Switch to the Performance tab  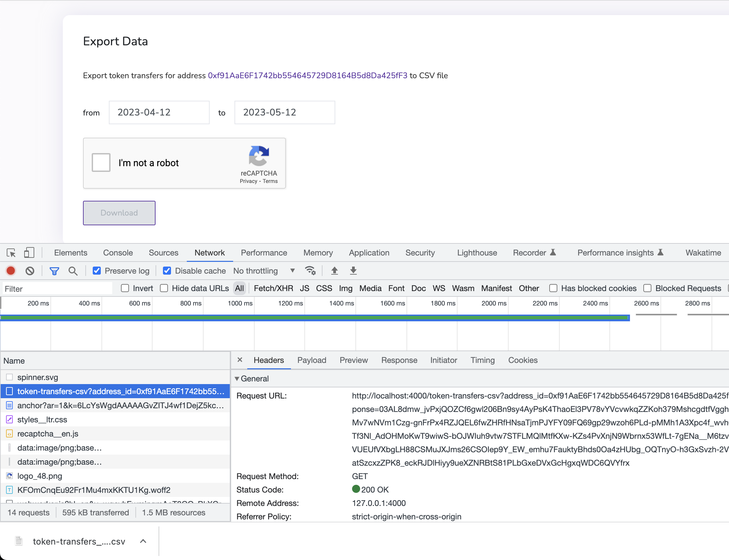coord(264,253)
